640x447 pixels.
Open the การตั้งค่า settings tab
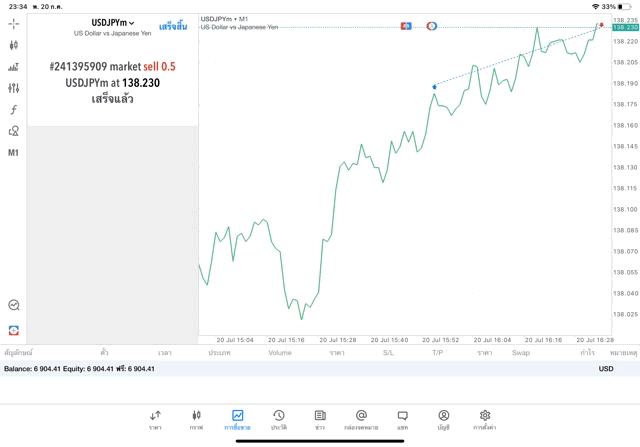tap(485, 420)
